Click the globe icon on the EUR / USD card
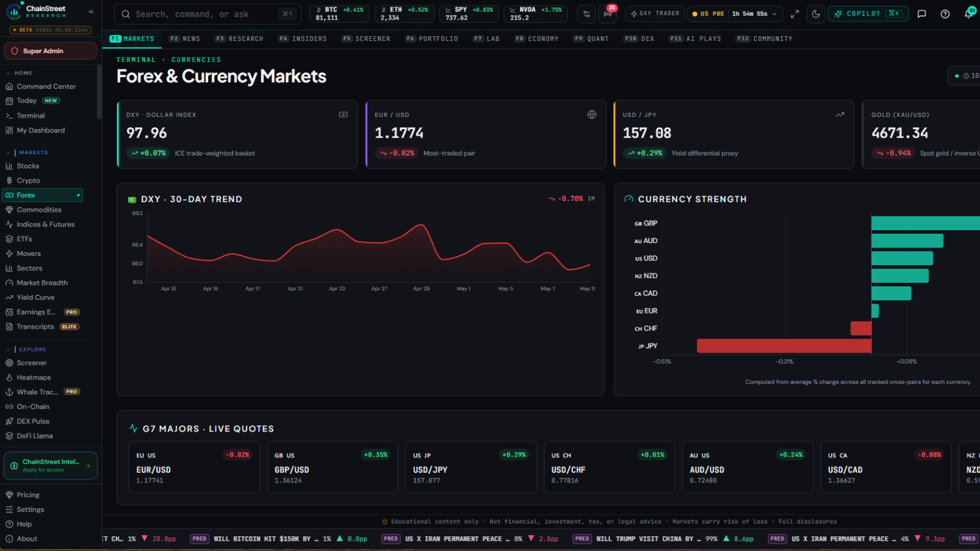Viewport: 980px width, 551px height. click(592, 114)
